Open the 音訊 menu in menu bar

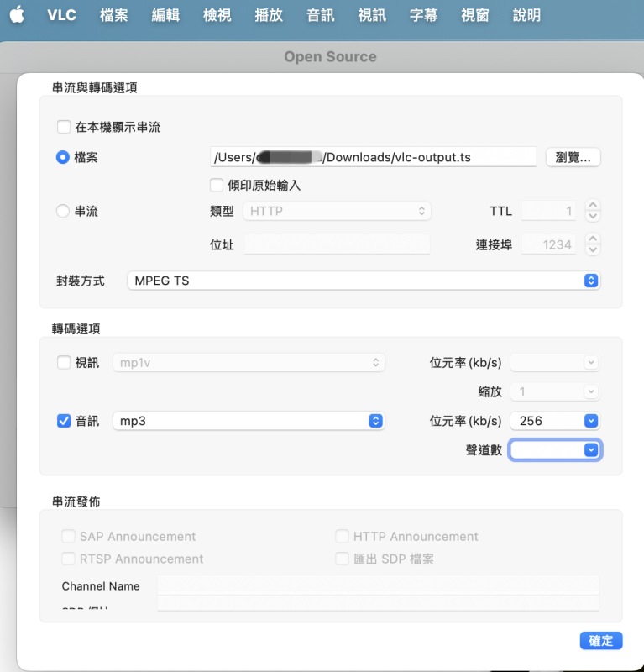coord(320,15)
